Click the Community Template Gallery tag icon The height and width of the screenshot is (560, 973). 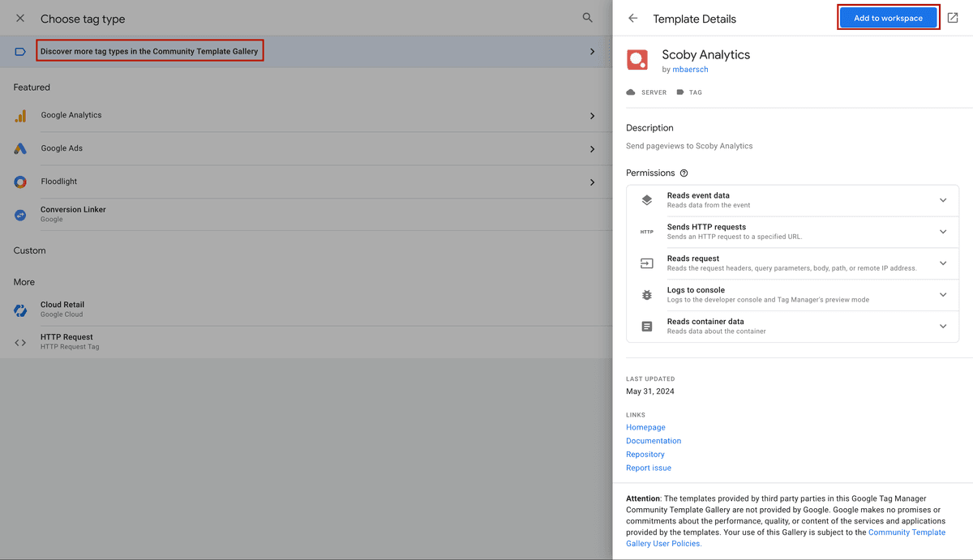pos(20,52)
